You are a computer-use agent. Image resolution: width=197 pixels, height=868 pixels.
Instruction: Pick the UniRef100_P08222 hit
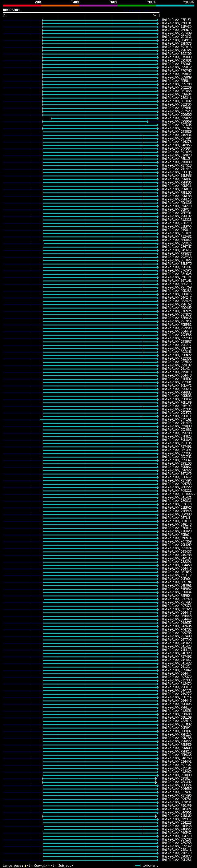[x=176, y=487]
